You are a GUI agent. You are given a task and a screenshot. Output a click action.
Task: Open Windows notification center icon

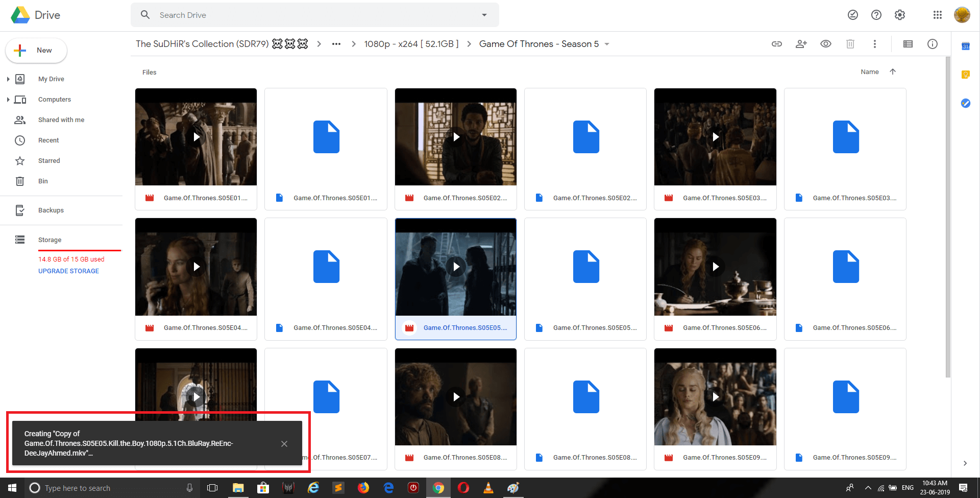(x=963, y=488)
